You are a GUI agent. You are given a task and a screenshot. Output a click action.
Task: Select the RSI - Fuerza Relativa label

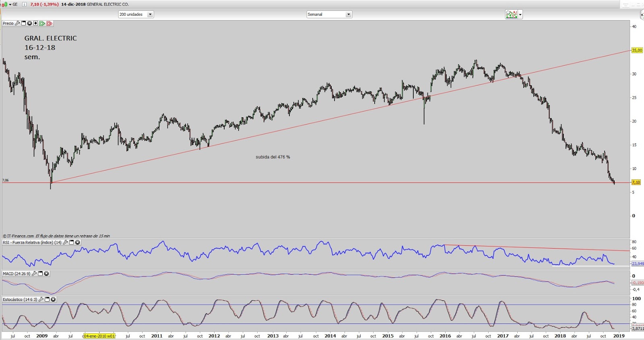(32, 243)
